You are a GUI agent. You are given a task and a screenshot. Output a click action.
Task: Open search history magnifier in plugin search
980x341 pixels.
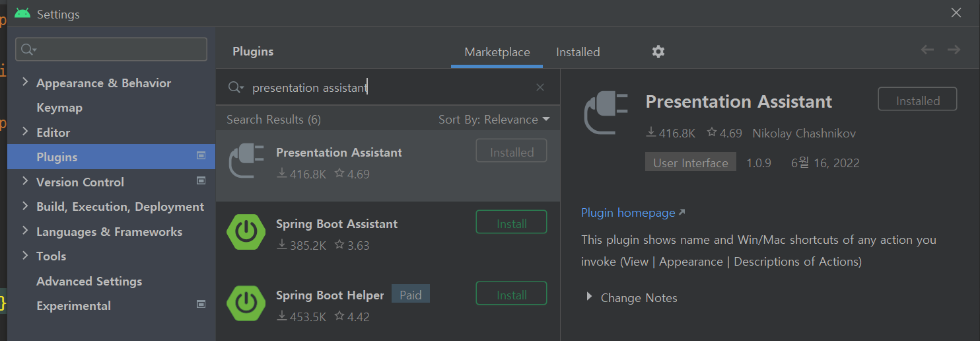(x=236, y=87)
